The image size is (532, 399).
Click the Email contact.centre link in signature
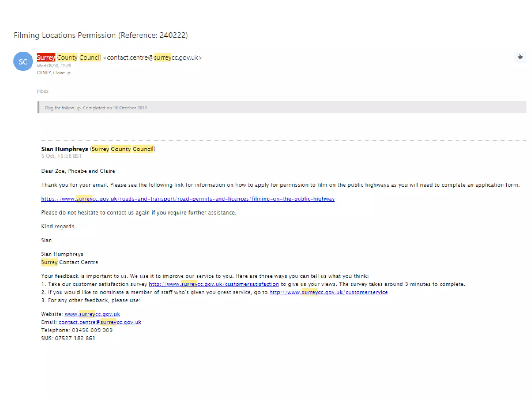pyautogui.click(x=100, y=322)
